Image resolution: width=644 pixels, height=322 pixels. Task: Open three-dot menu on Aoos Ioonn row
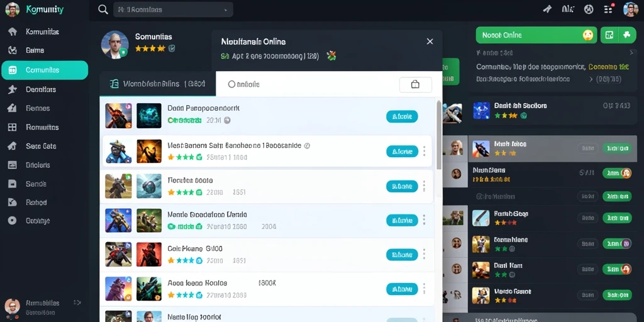point(425,289)
